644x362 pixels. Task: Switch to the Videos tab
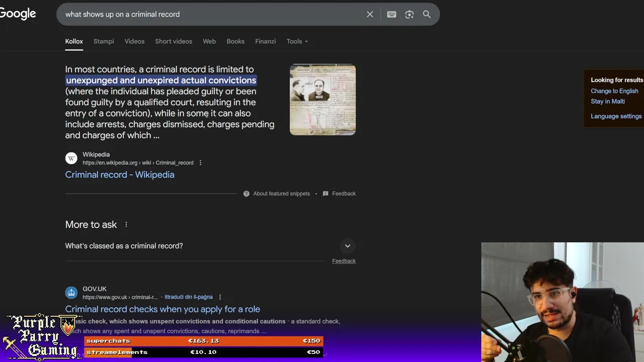coord(134,41)
